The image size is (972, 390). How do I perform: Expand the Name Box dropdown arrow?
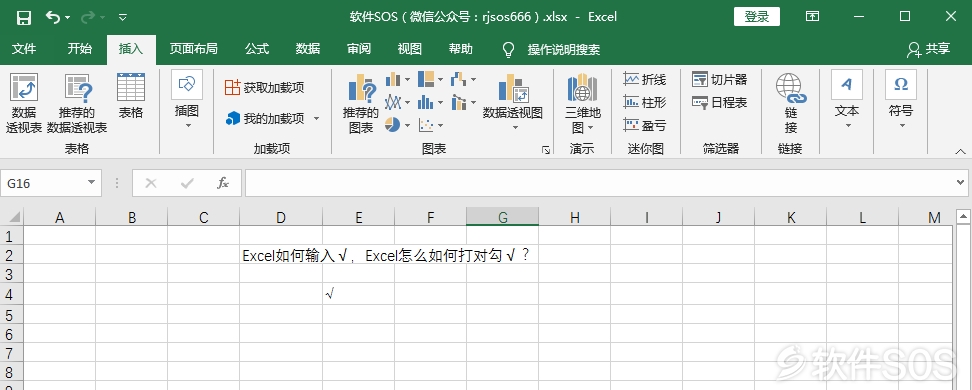pos(92,183)
